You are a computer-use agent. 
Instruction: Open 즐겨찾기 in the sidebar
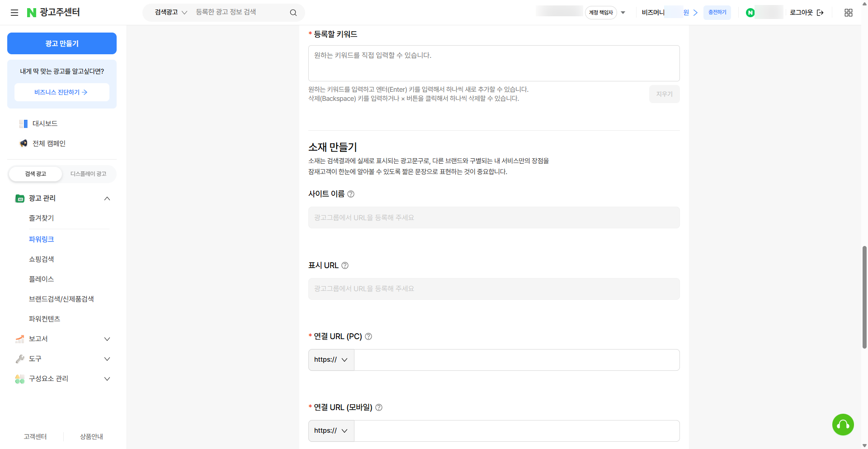(42, 218)
